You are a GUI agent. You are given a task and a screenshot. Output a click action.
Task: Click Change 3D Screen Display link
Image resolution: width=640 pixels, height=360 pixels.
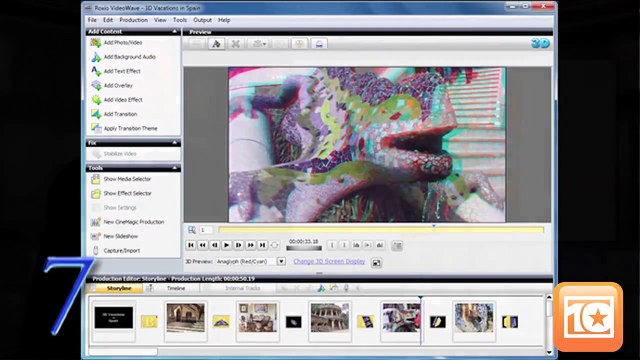[x=329, y=261]
